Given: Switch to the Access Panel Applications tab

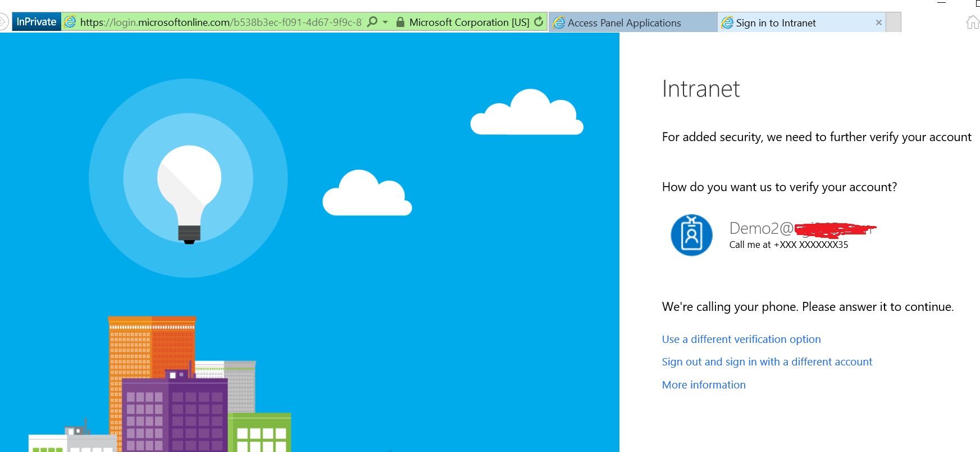Looking at the screenshot, I should pos(624,23).
